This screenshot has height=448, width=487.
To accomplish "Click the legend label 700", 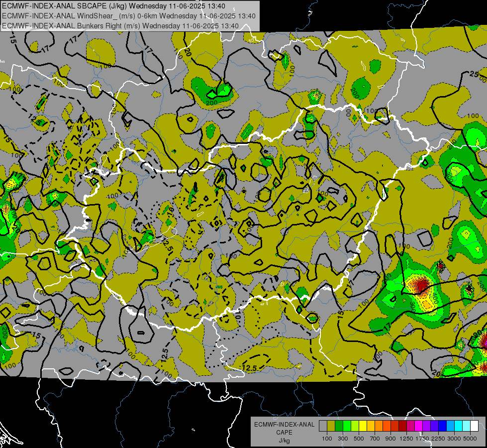I will pyautogui.click(x=375, y=439).
